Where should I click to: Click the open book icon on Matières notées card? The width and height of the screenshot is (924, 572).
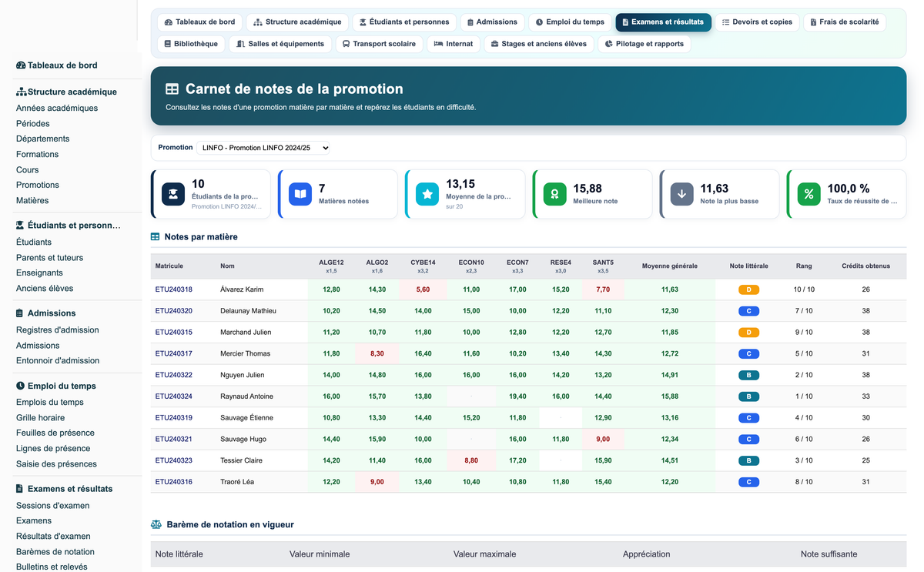click(300, 194)
